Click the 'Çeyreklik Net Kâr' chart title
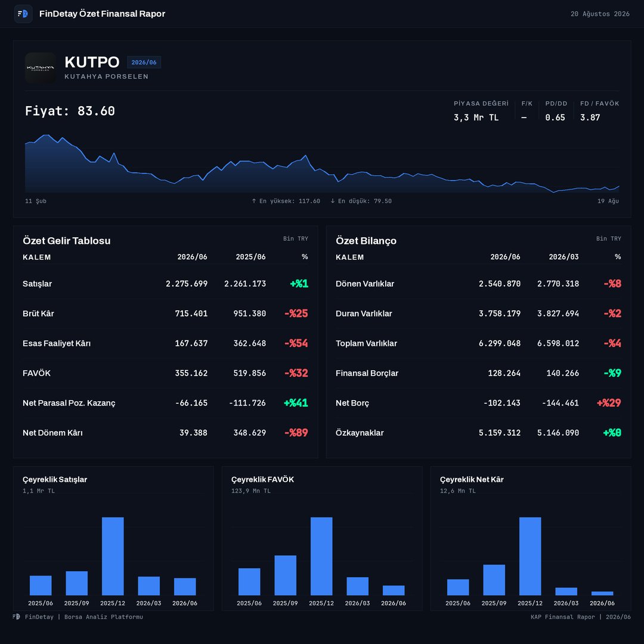The height and width of the screenshot is (644, 644). 472,479
